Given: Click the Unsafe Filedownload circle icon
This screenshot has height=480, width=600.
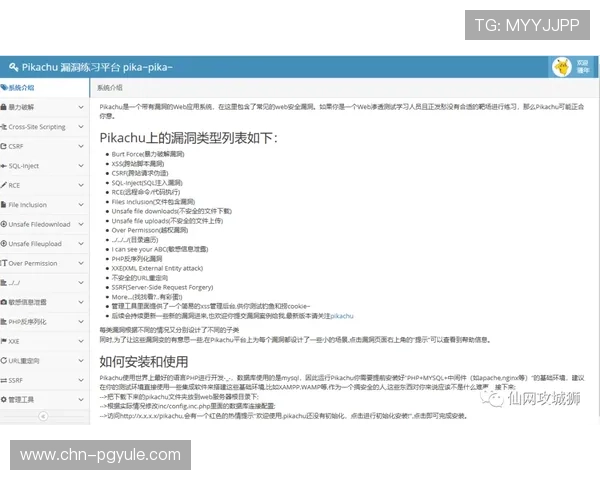Looking at the screenshot, I should pos(3,224).
